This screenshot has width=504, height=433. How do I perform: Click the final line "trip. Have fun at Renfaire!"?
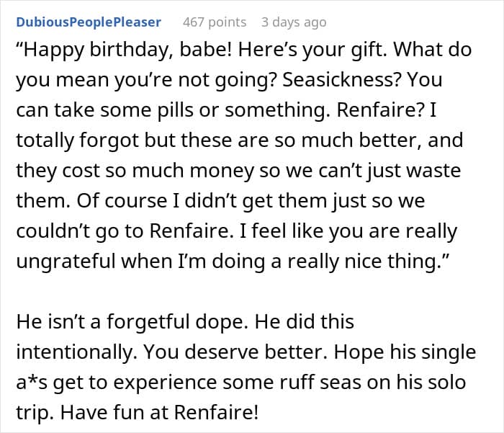click(138, 412)
